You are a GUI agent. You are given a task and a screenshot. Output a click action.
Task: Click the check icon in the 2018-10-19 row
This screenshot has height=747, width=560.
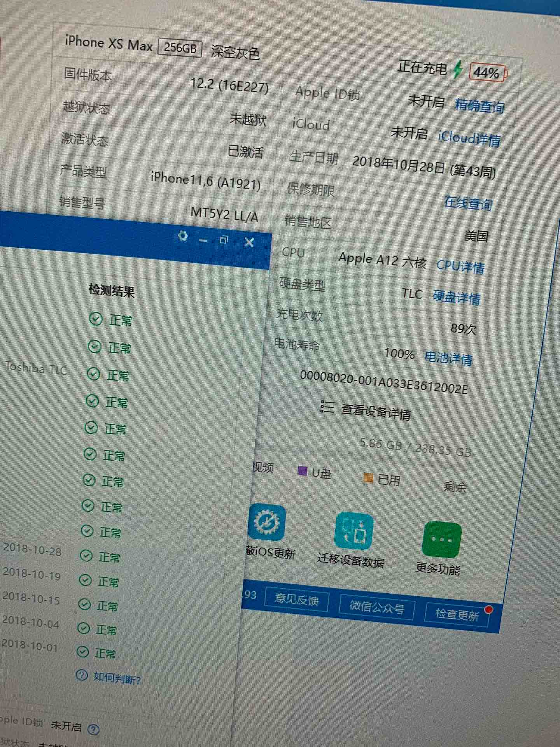coord(85,580)
